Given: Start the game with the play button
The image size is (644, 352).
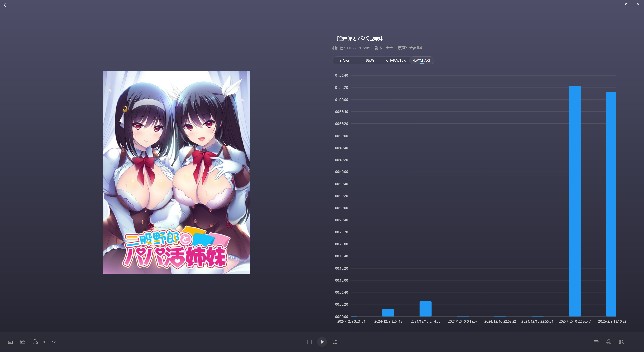Looking at the screenshot, I should point(322,342).
